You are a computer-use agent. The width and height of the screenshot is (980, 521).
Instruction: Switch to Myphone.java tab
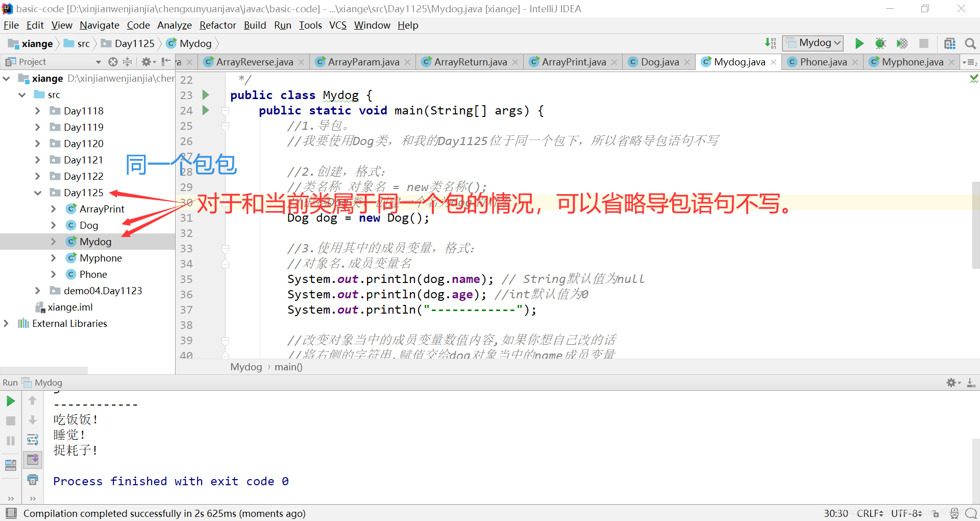(x=913, y=62)
